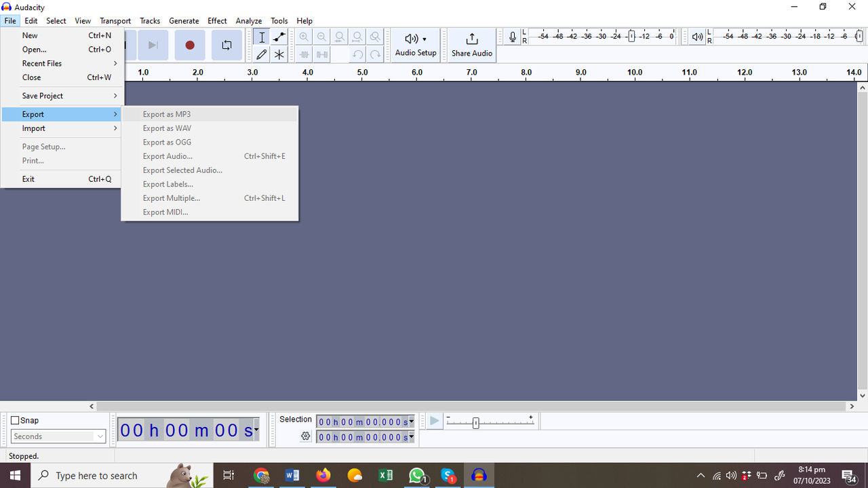Viewport: 868px width, 488px height.
Task: Click the Record button
Action: tap(190, 45)
